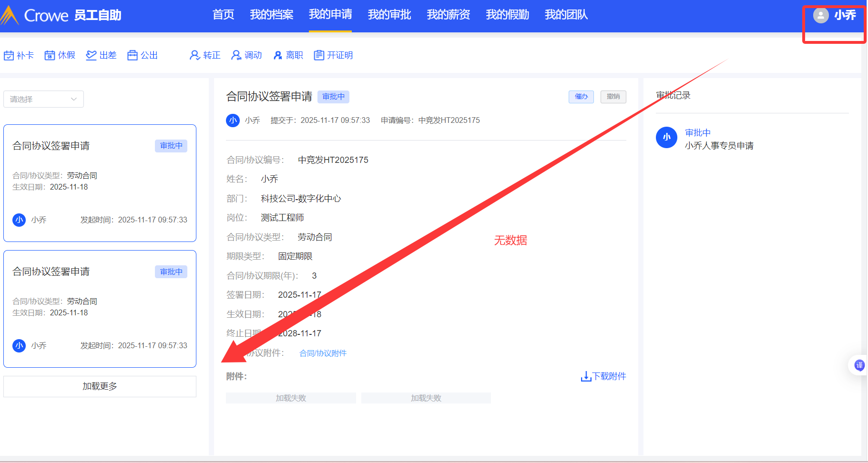Click the 转正 person icon
Viewport: 868px width, 463px height.
point(194,56)
